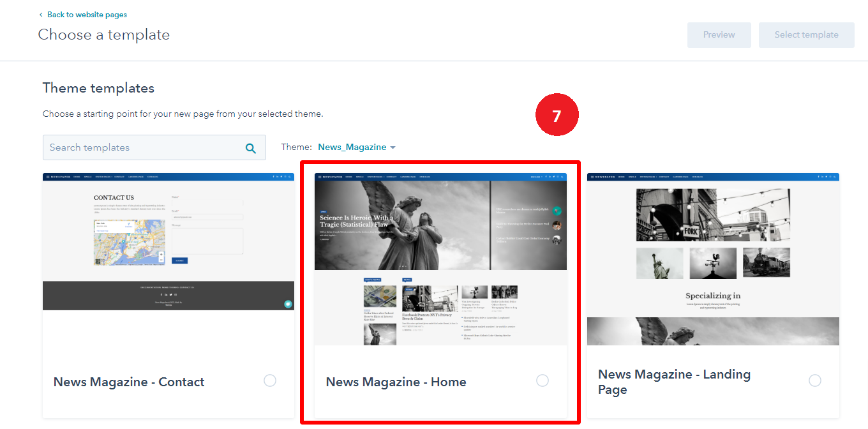Select the News Magazine - Contact radio button
868x429 pixels.
click(270, 380)
